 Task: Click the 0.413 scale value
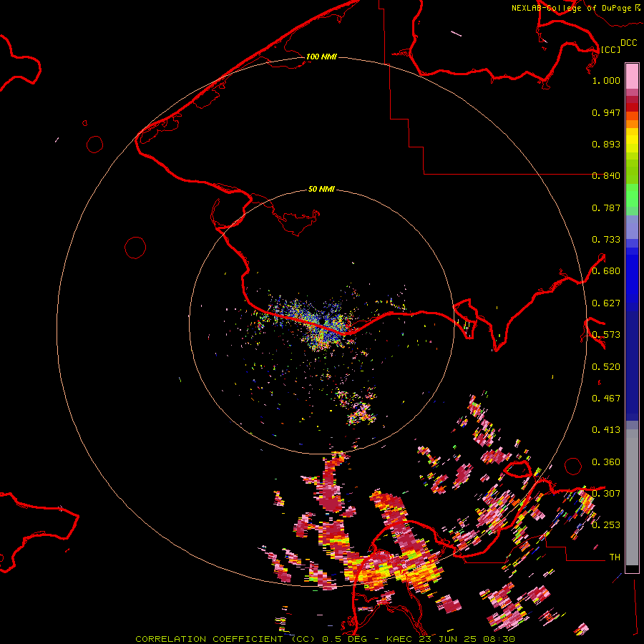tap(606, 430)
